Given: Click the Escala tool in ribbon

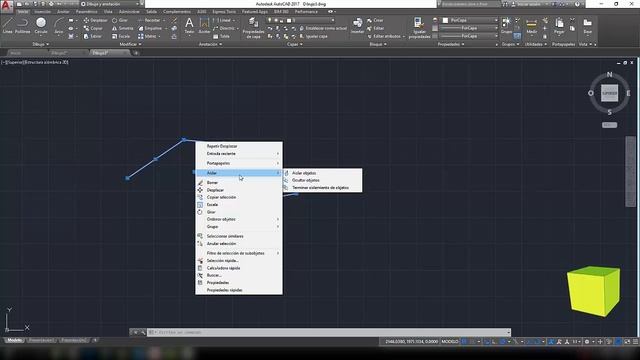Looking at the screenshot, I should [121, 36].
